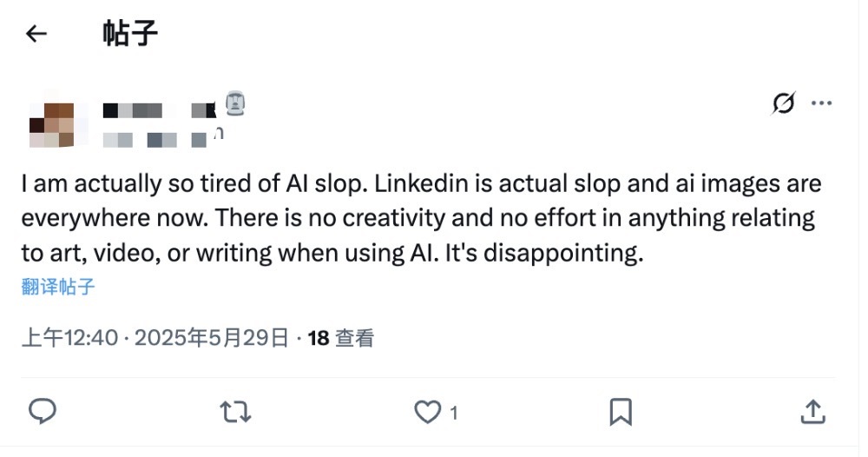Open the author's pixelated profile avatar

tap(52, 124)
